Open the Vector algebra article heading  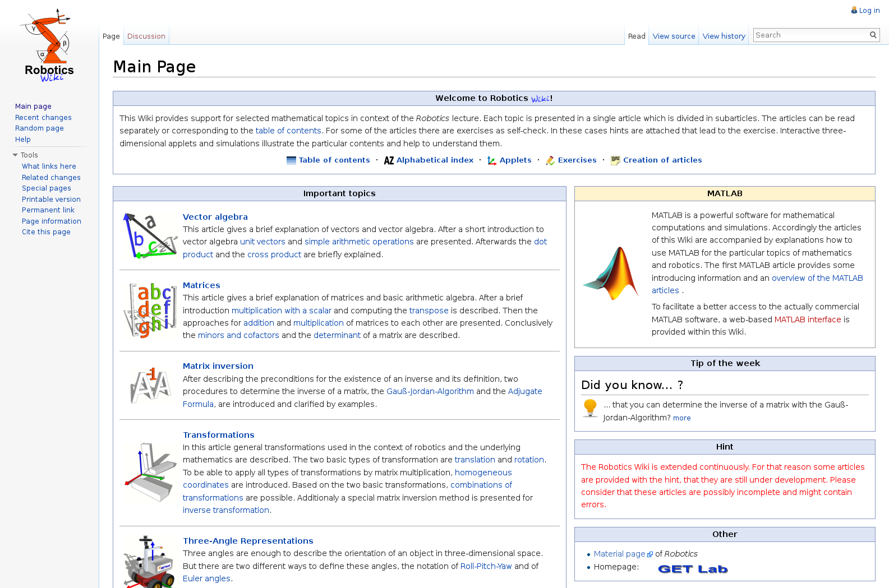click(x=215, y=217)
